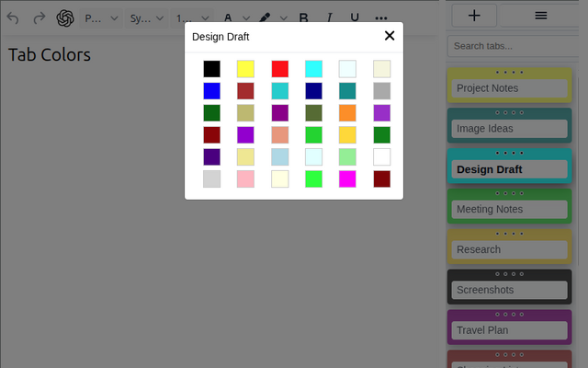Close the Design Draft color dialog
The image size is (588, 368).
(390, 36)
